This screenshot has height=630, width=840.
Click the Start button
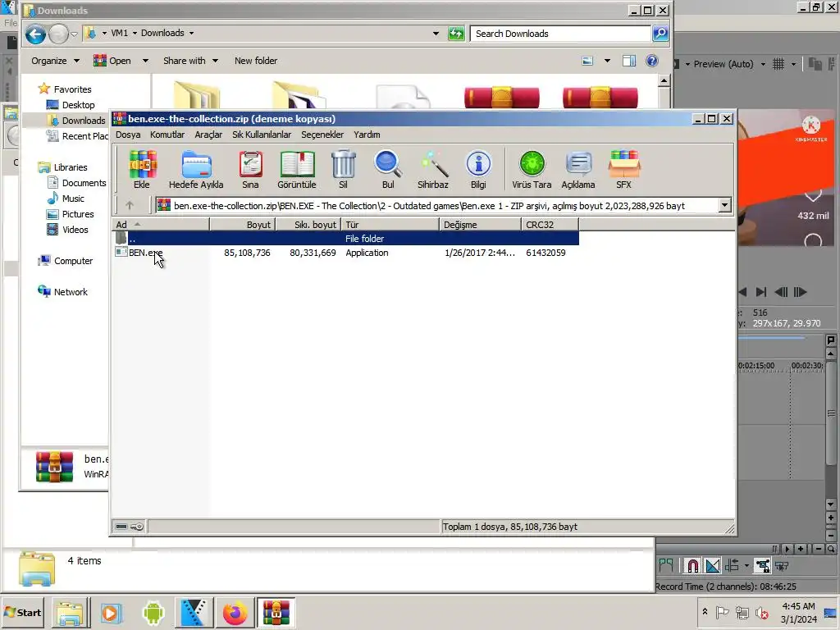click(23, 613)
